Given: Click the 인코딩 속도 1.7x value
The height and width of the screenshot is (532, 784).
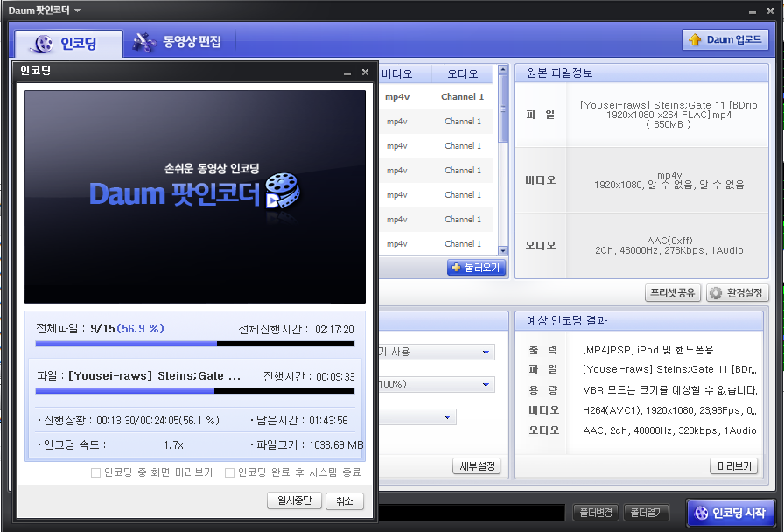Looking at the screenshot, I should tap(173, 445).
